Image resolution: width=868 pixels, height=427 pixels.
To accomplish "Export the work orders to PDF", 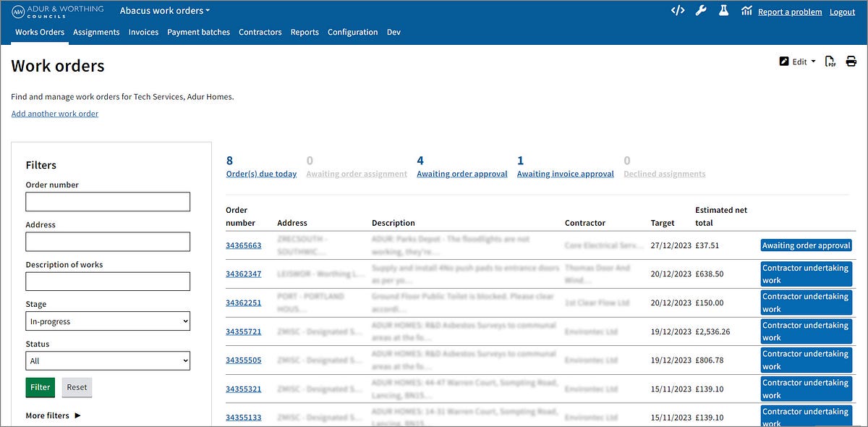I will pos(830,62).
